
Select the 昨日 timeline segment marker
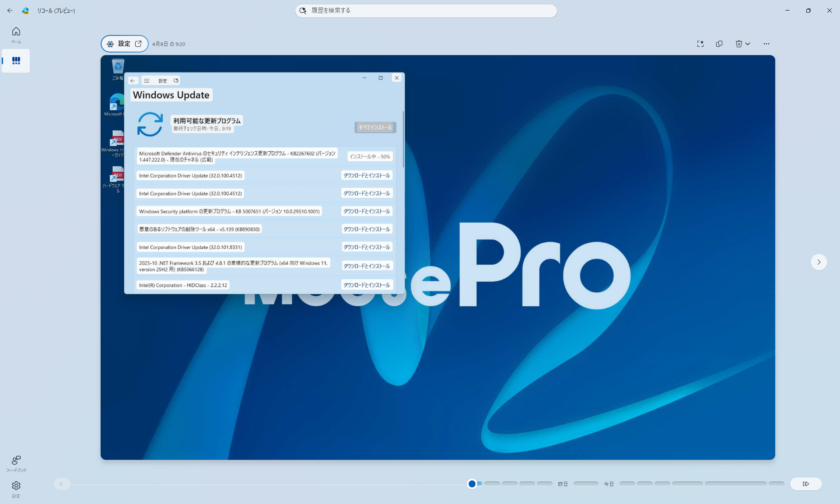coord(563,484)
